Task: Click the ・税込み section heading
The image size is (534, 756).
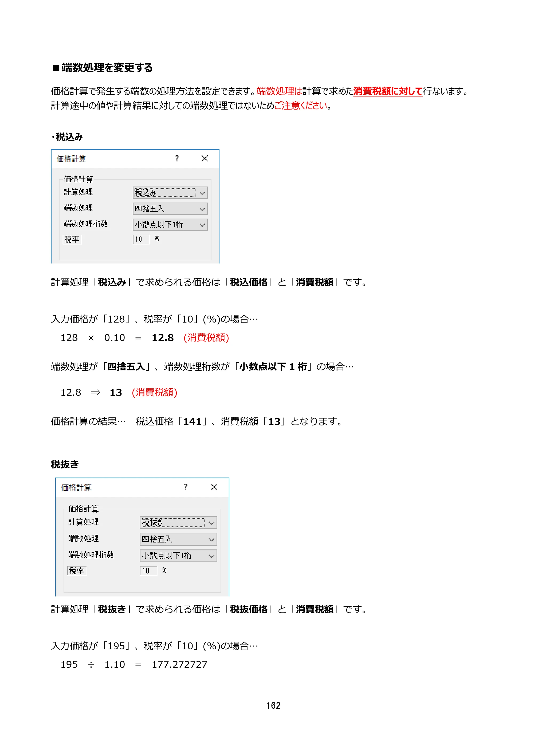Action: tap(67, 137)
